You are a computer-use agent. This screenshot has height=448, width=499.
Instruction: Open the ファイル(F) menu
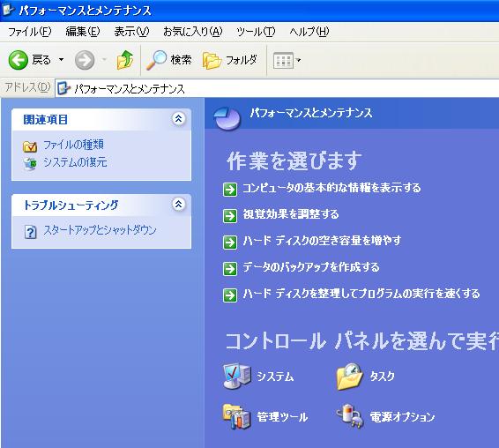coord(29,32)
